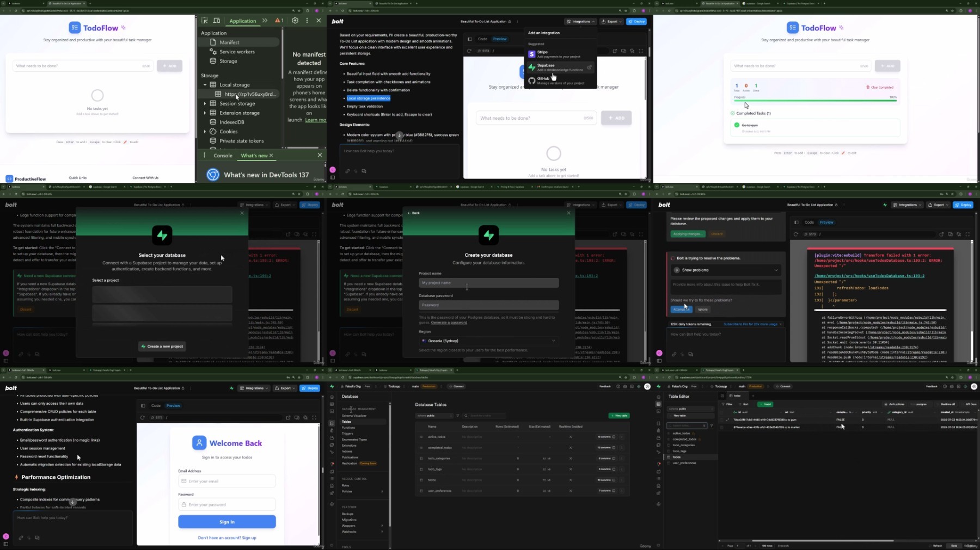
Task: Choose GitHub in the Add an integration menu
Action: (560, 81)
